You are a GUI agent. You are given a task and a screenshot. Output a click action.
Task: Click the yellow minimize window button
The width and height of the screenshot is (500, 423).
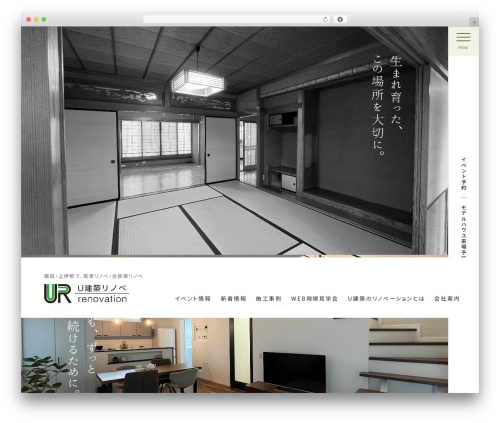[36, 20]
